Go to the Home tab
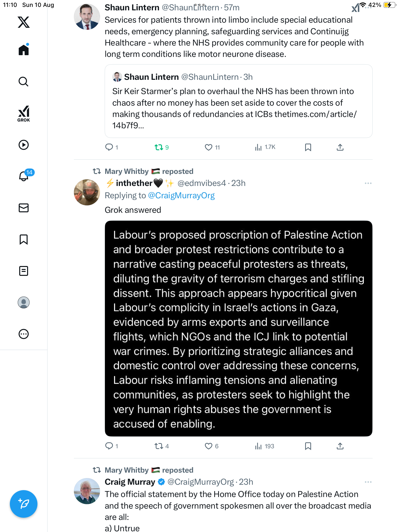Image resolution: width=399 pixels, height=532 pixels. click(24, 50)
